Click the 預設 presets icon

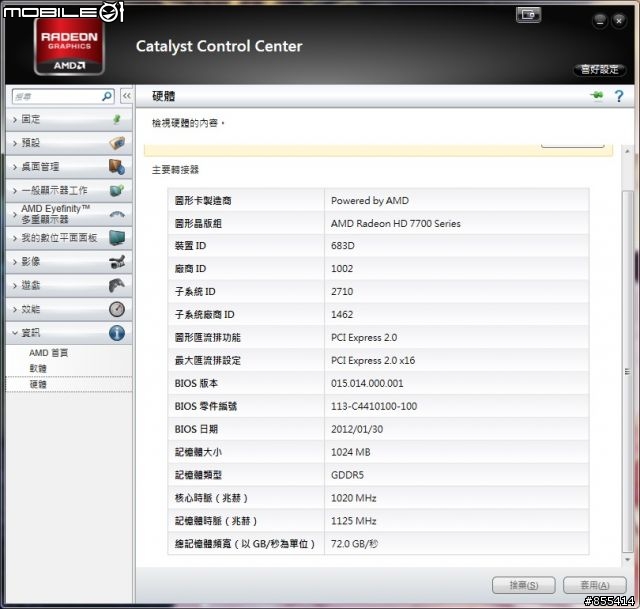[x=117, y=143]
